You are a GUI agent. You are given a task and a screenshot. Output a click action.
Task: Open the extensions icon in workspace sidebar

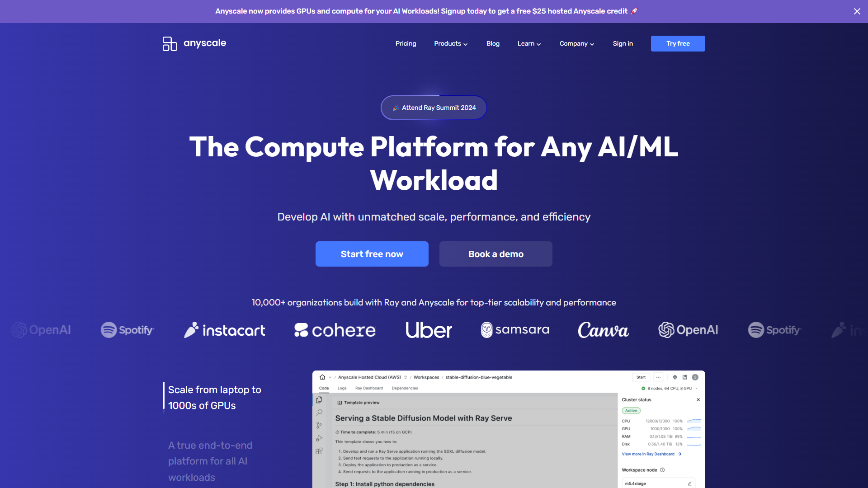[319, 450]
